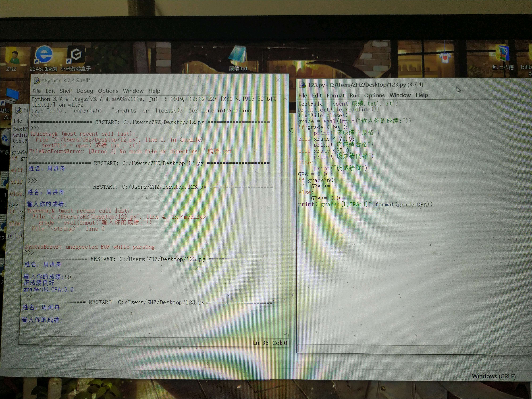Click the 小米游戏盒子 desktop icon
532x399 pixels.
point(76,58)
